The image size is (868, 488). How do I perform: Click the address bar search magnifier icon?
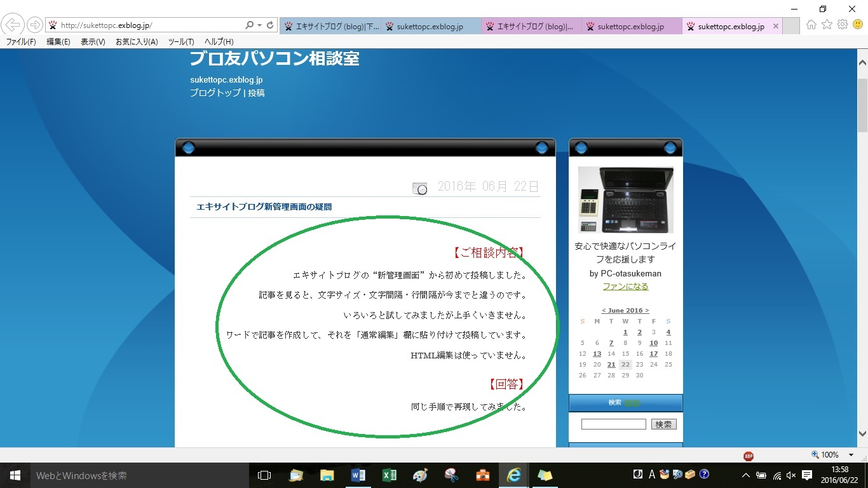coord(249,25)
